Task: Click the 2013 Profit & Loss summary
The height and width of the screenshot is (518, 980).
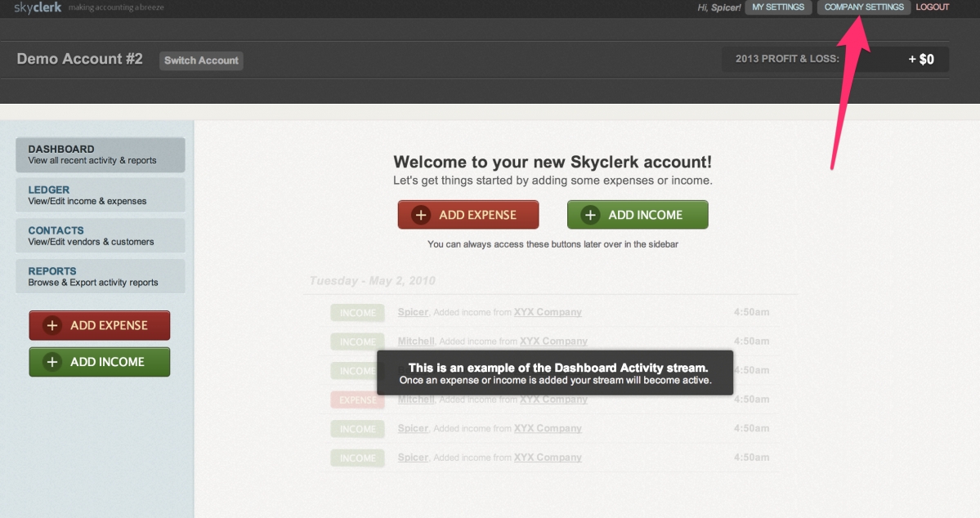Action: tap(835, 60)
